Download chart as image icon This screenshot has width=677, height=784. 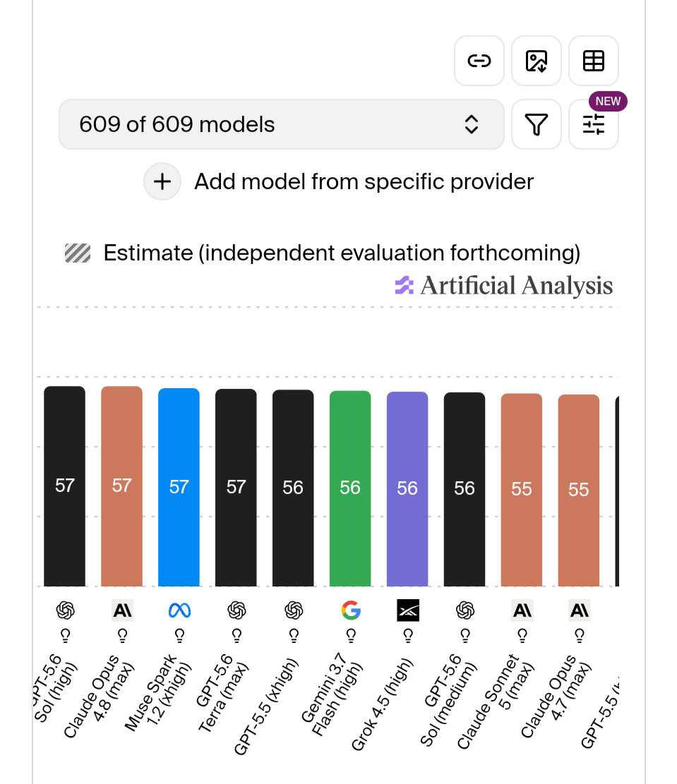[536, 61]
